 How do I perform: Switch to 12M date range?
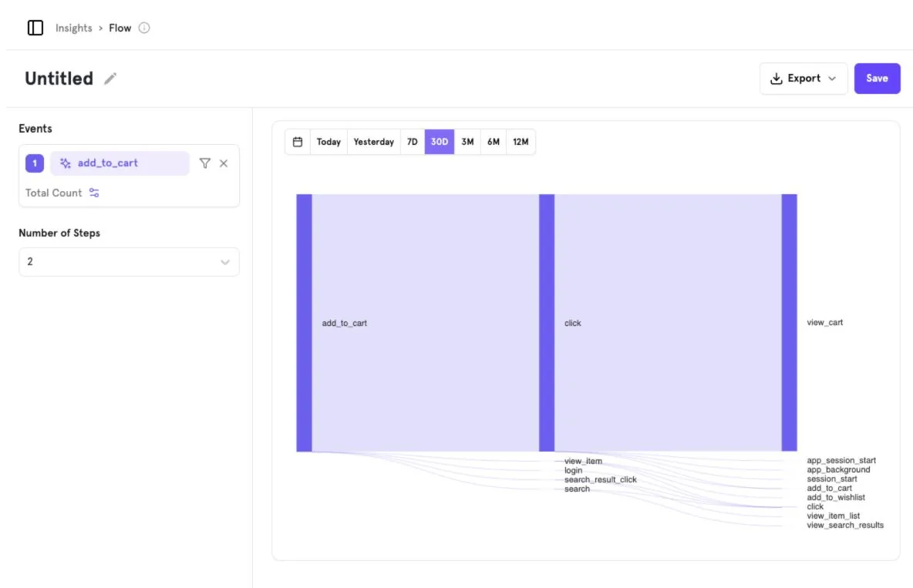(x=521, y=142)
